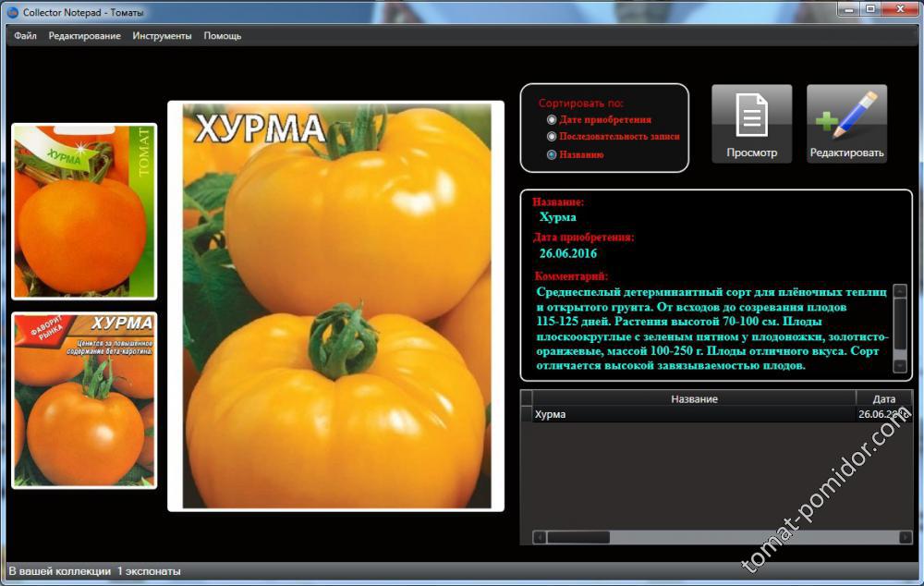Open the Редактирование menu
The image size is (924, 586).
click(x=84, y=36)
